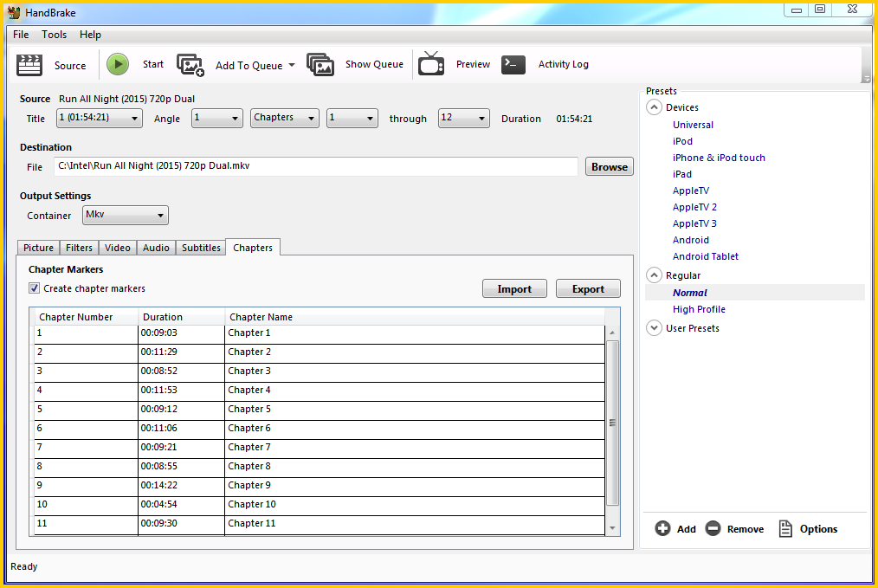Click the Add To Queue picture icon
This screenshot has width=878, height=588.
tap(190, 65)
